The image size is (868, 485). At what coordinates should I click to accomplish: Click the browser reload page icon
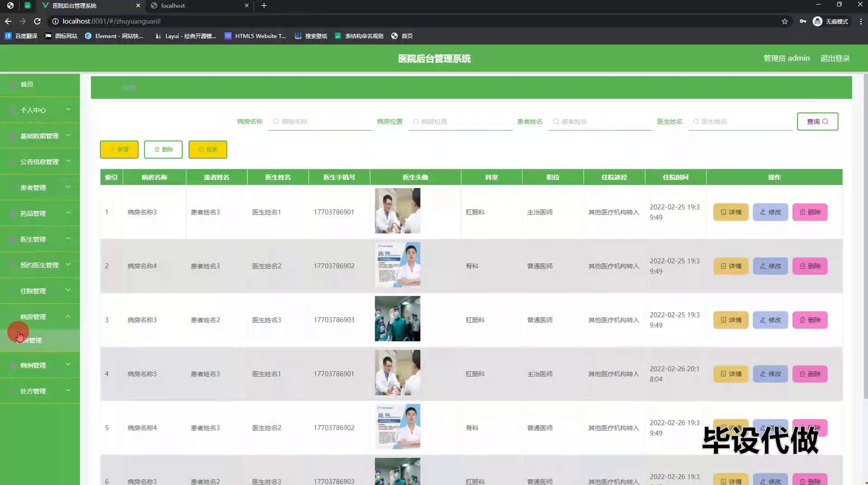click(38, 21)
